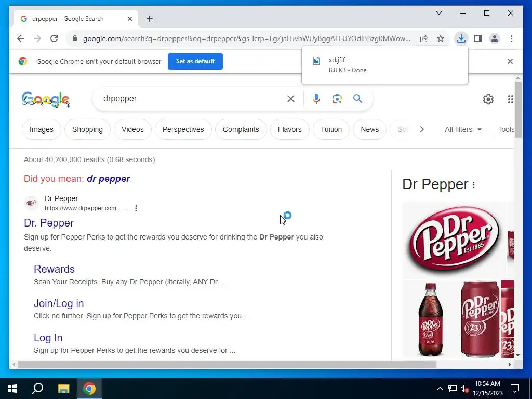Screen dimensions: 532x399
Task: Open network status tray icon
Action: (453, 389)
